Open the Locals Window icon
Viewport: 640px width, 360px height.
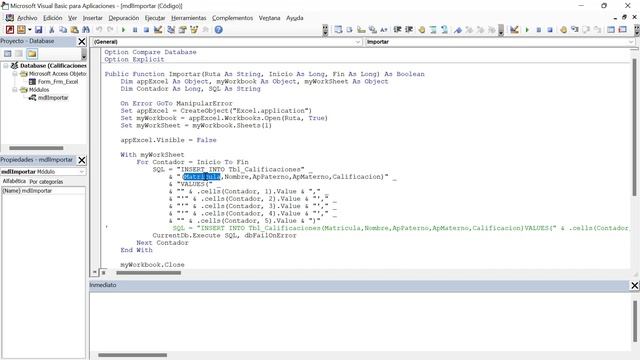click(x=611, y=30)
